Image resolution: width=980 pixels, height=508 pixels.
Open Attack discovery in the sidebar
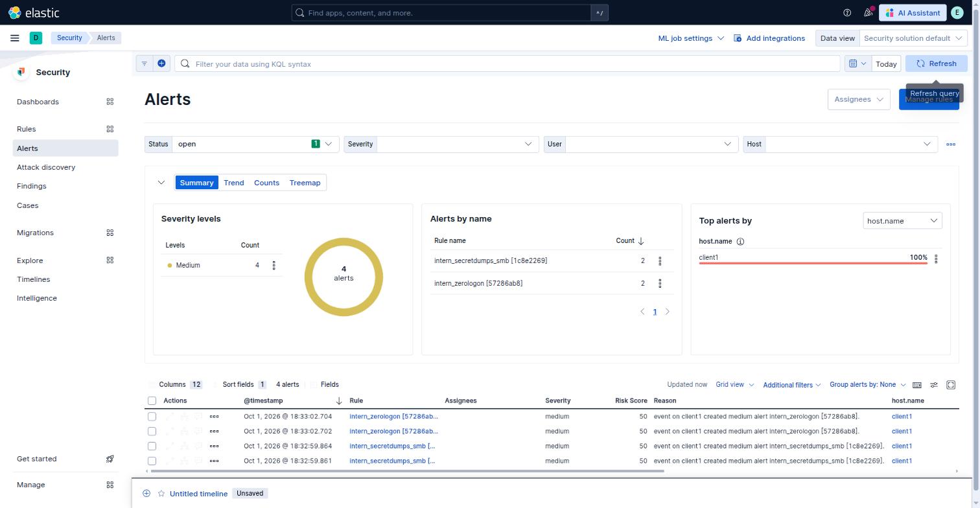pos(46,167)
